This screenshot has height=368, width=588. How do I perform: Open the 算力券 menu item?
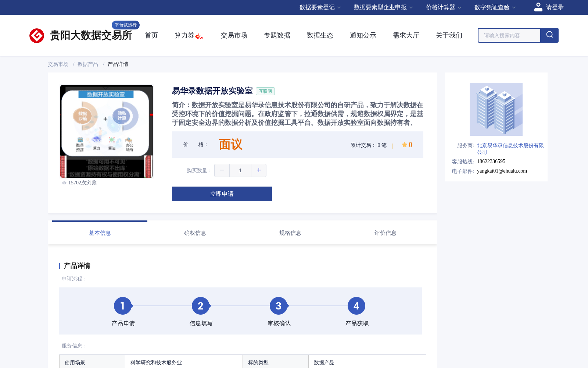pos(184,35)
